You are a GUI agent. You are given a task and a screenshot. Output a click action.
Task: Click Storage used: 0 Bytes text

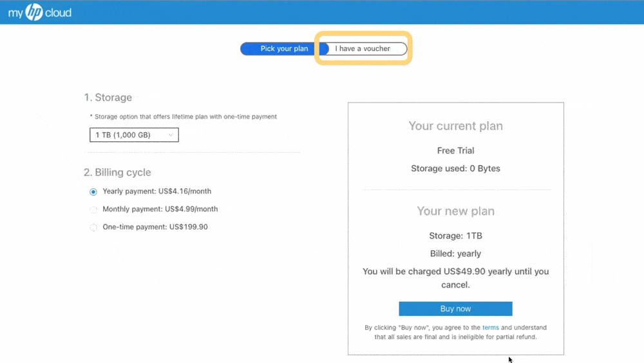[455, 168]
